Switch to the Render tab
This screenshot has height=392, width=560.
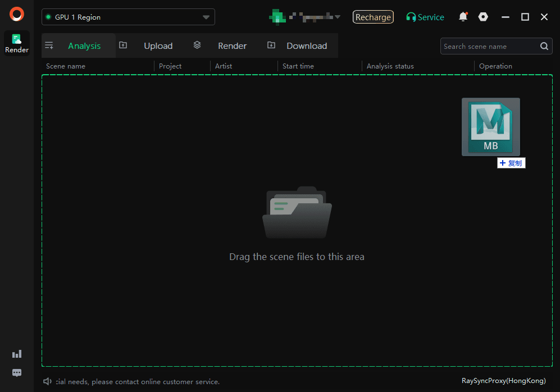(232, 46)
